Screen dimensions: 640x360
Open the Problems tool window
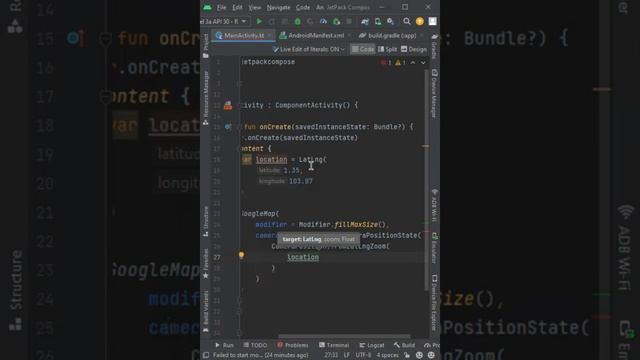pyautogui.click(x=293, y=345)
